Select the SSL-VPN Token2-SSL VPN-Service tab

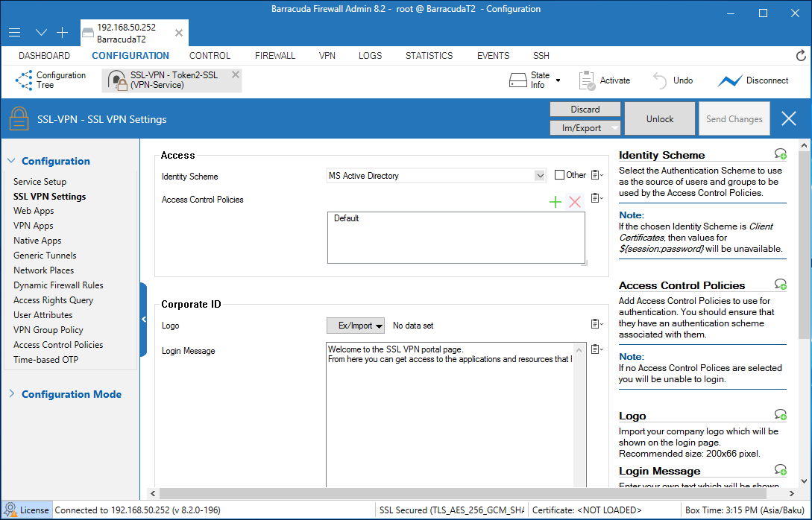click(172, 80)
